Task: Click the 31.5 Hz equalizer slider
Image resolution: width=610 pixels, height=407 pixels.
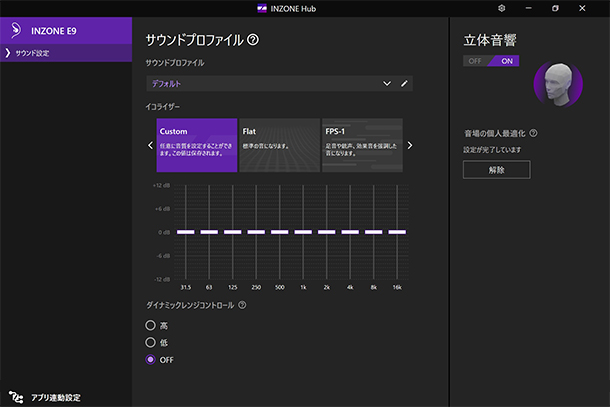Action: click(186, 232)
